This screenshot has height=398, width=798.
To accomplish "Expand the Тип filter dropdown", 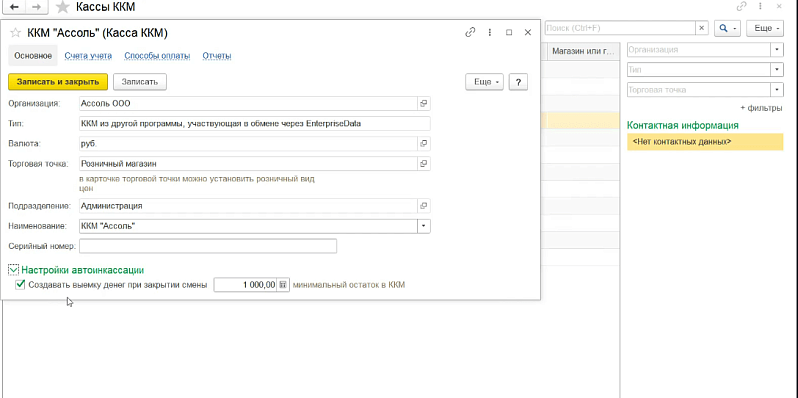I will [777, 69].
